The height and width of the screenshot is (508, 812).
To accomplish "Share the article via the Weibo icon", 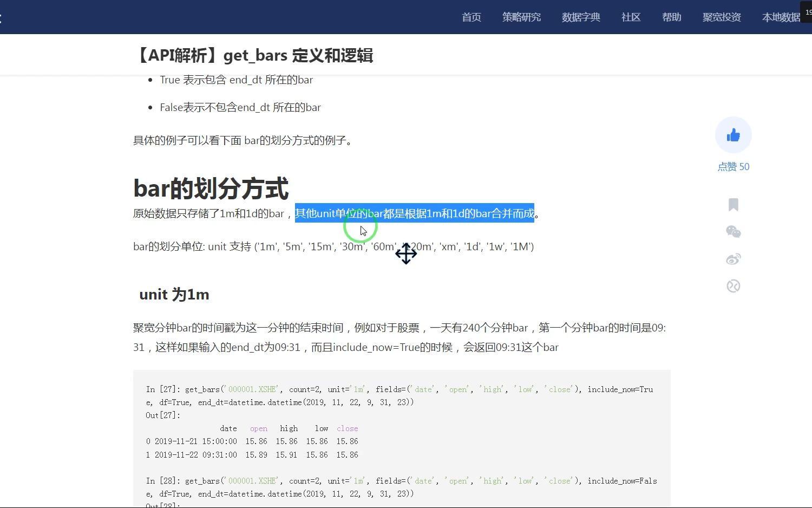I will [734, 259].
